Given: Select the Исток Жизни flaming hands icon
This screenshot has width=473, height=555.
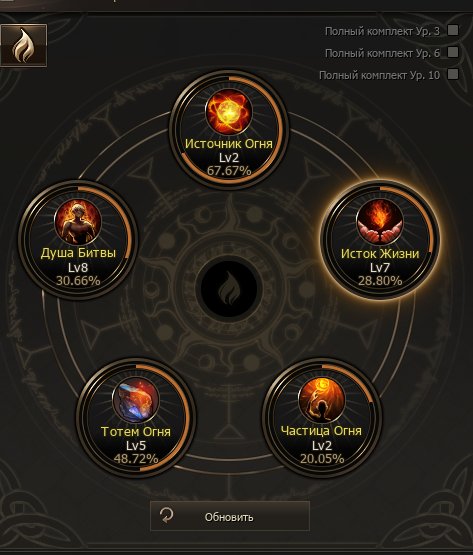Looking at the screenshot, I should click(x=380, y=222).
